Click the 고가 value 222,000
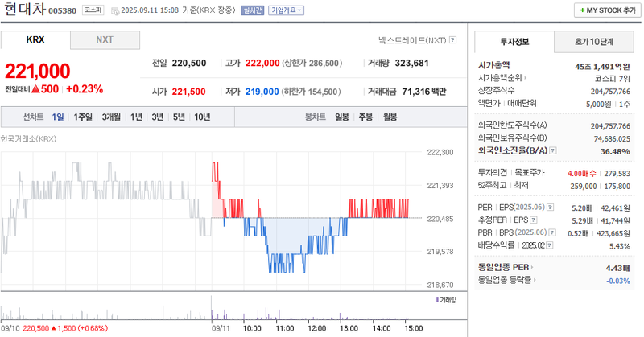This screenshot has width=644, height=337. [x=262, y=64]
